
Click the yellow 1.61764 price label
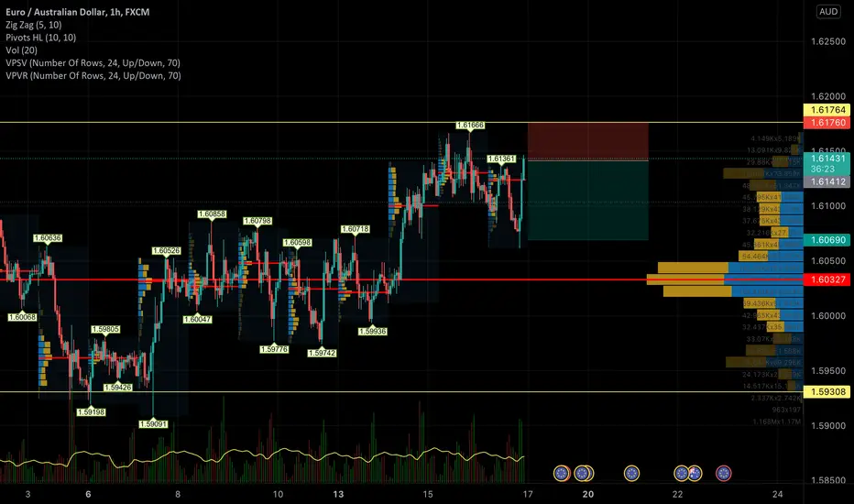pos(827,110)
